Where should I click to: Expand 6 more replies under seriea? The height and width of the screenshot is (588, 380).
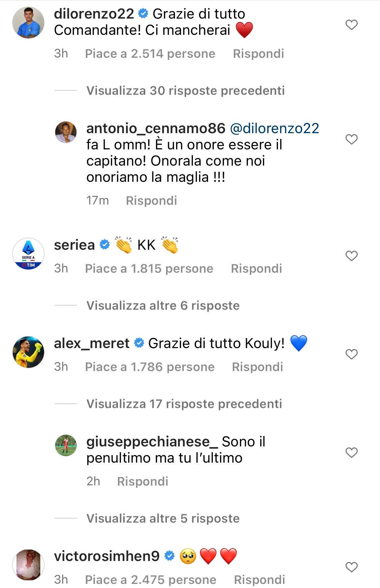coord(163,305)
